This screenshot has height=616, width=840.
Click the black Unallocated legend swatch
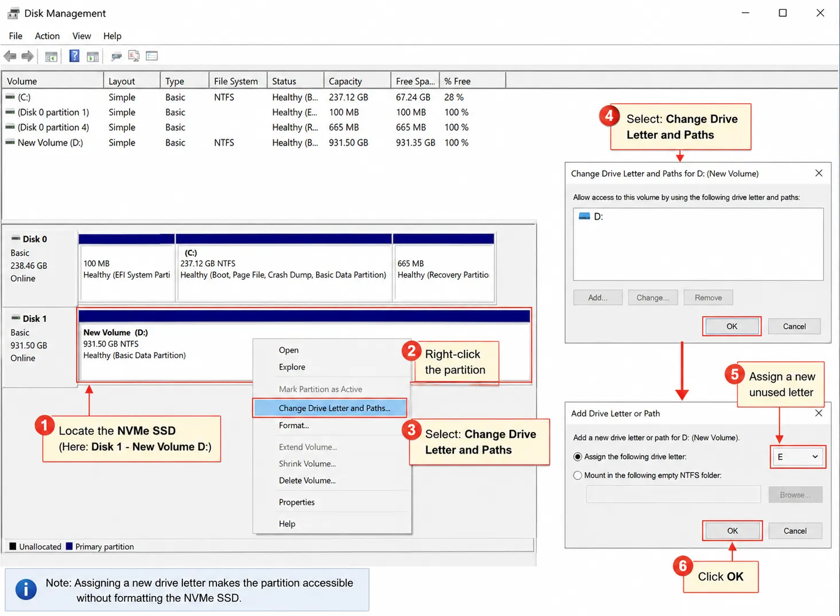pos(13,546)
